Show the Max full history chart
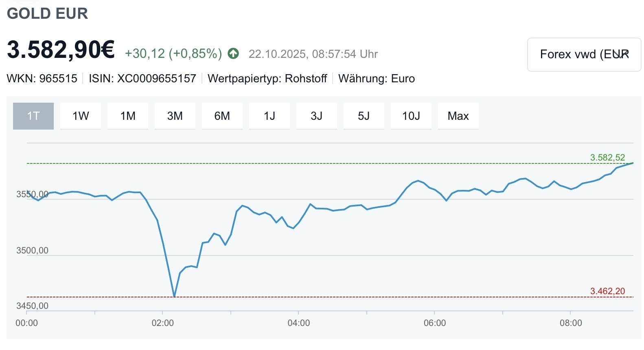Viewport: 644px width, 350px height. tap(458, 116)
